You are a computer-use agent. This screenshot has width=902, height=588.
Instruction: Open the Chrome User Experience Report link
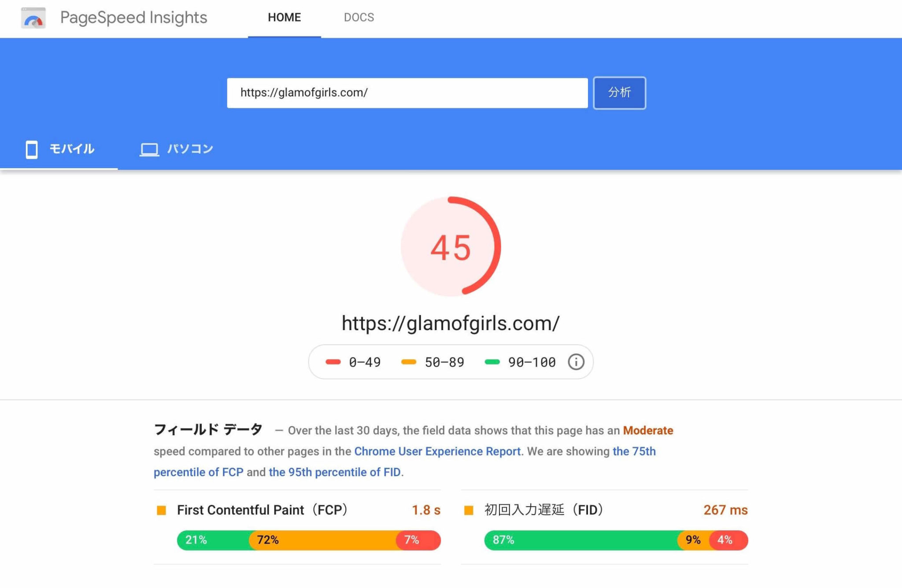coord(438,451)
